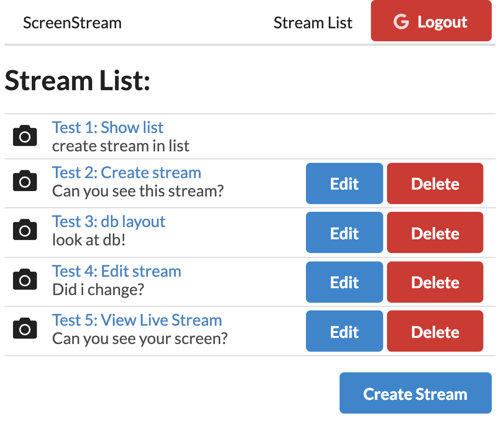Open the Test 2: Create stream link
The height and width of the screenshot is (422, 504).
click(x=126, y=172)
